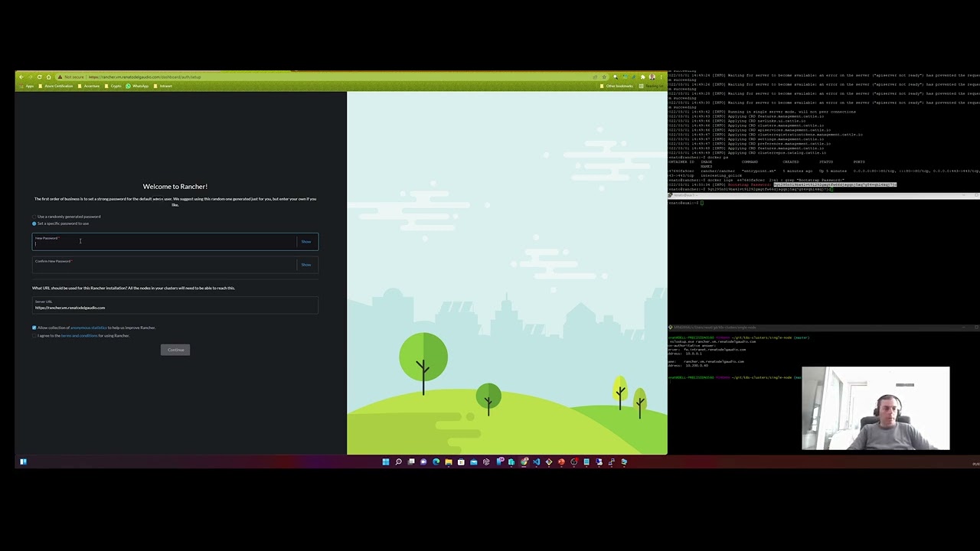This screenshot has height=551, width=980.
Task: Click the Continue button
Action: coord(175,350)
